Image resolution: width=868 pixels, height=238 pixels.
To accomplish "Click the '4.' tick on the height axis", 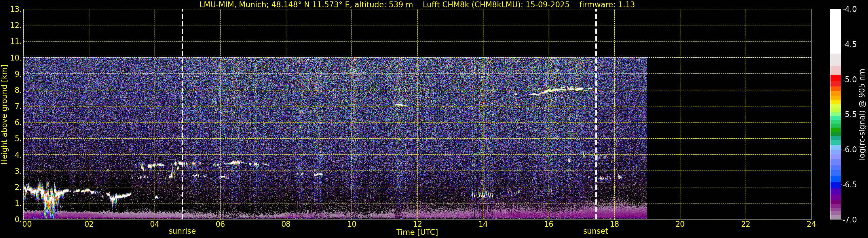I will coord(18,155).
